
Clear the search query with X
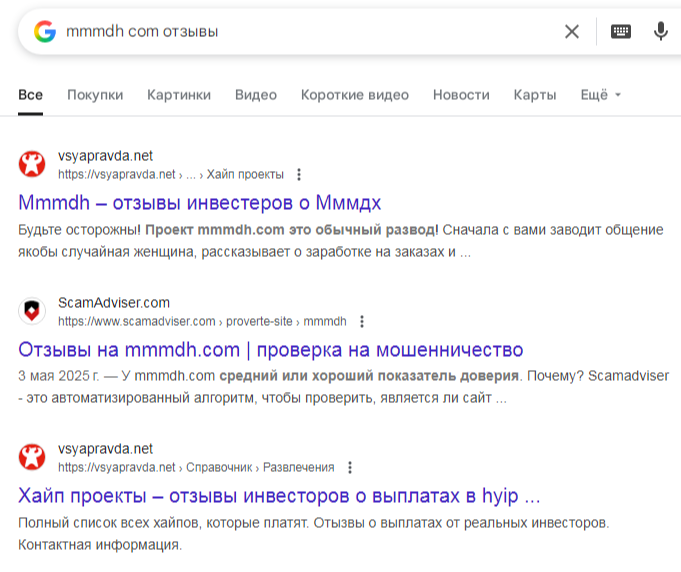point(572,31)
